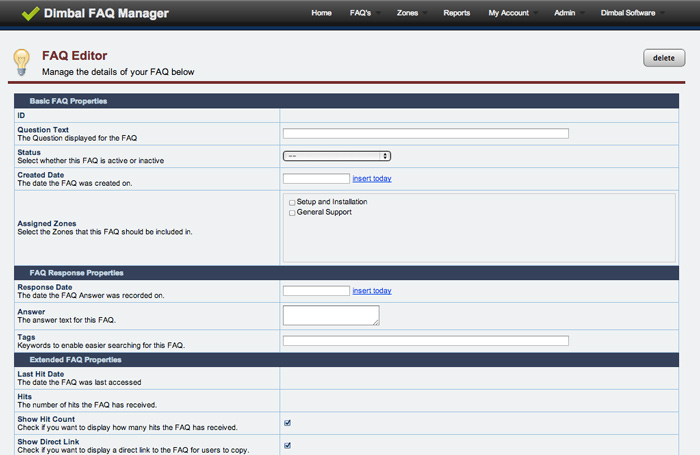
Task: Open the Status dropdown
Action: click(x=337, y=156)
